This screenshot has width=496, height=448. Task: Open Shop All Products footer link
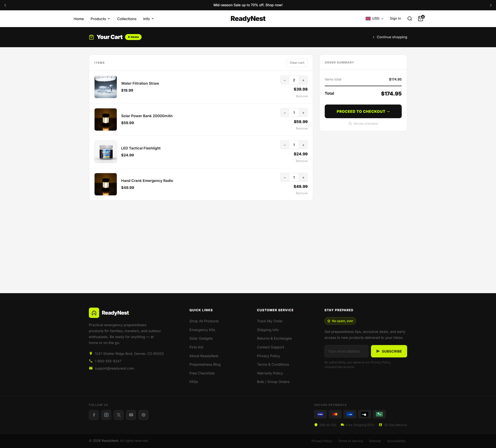(x=204, y=321)
